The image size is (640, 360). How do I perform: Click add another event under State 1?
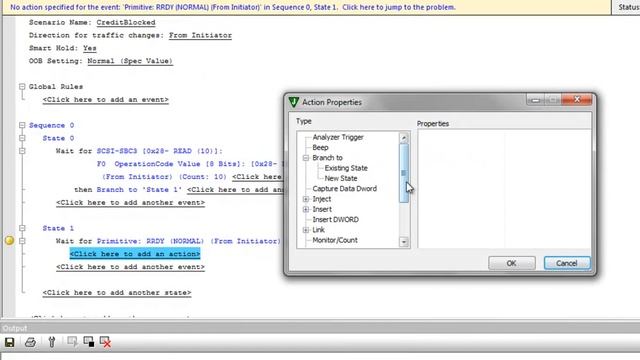pyautogui.click(x=130, y=267)
